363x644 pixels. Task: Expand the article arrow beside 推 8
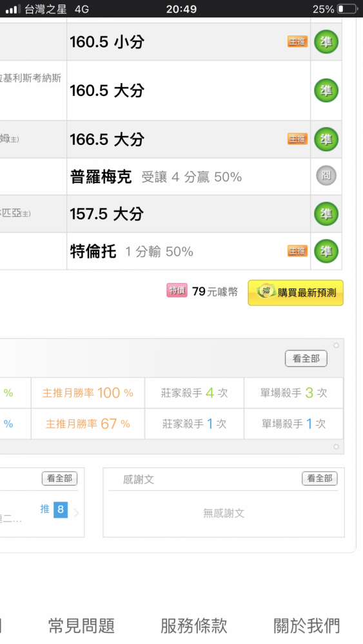click(x=76, y=513)
